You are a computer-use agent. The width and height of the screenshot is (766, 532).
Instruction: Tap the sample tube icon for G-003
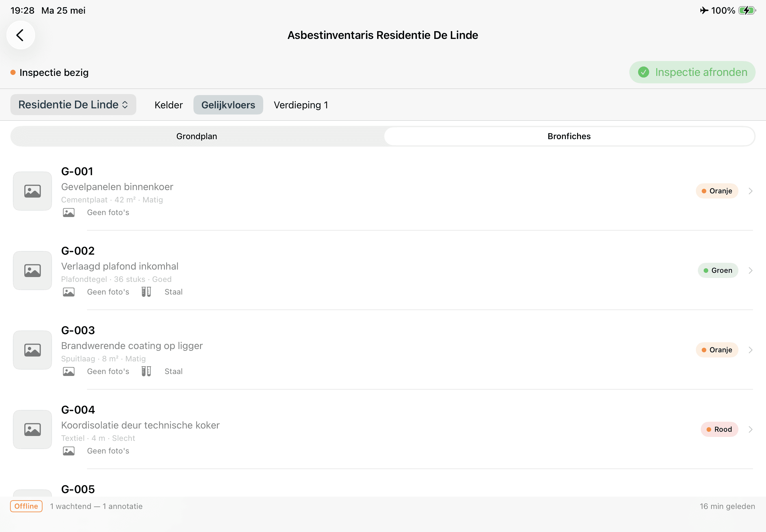(146, 371)
